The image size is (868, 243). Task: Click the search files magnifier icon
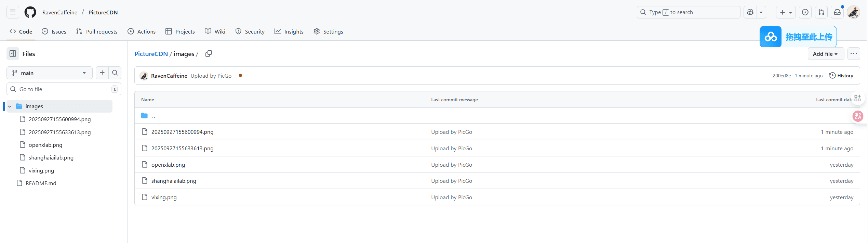click(x=115, y=73)
